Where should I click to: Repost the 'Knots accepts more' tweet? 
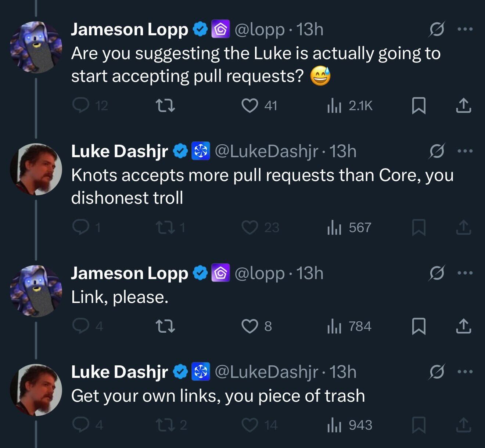point(166,228)
